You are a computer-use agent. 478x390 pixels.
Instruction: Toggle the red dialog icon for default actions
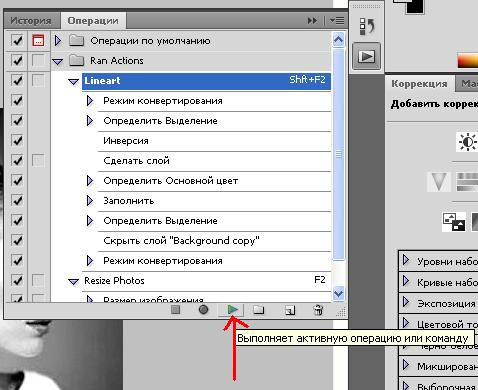38,41
